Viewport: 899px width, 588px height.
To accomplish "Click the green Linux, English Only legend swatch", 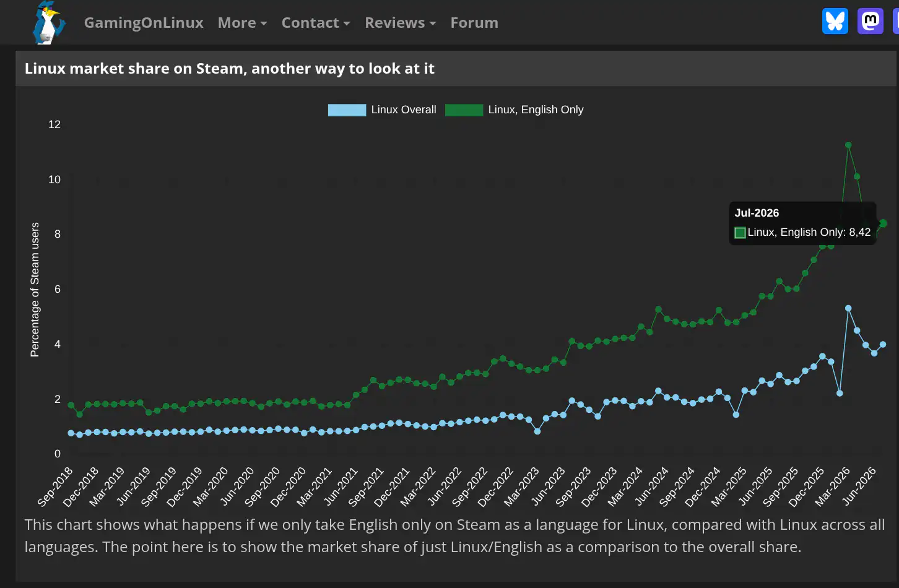I will coord(464,110).
